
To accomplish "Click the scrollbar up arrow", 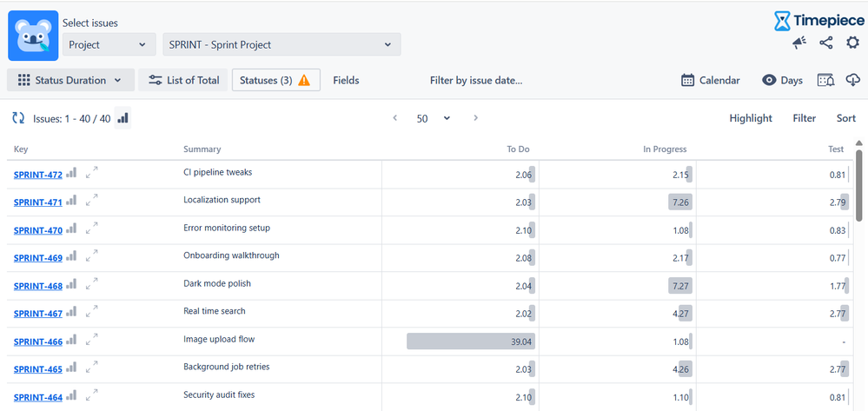I will tap(859, 143).
